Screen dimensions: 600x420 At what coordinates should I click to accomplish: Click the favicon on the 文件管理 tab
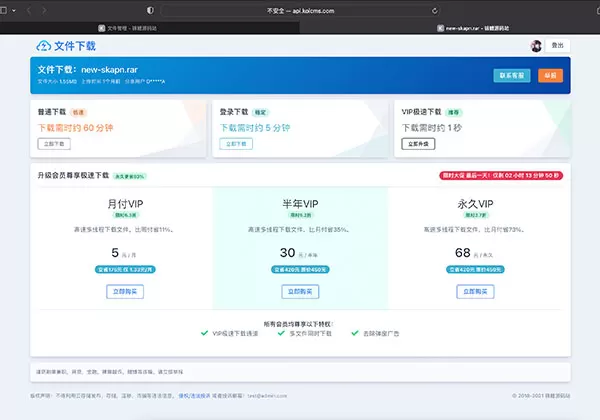pyautogui.click(x=102, y=28)
